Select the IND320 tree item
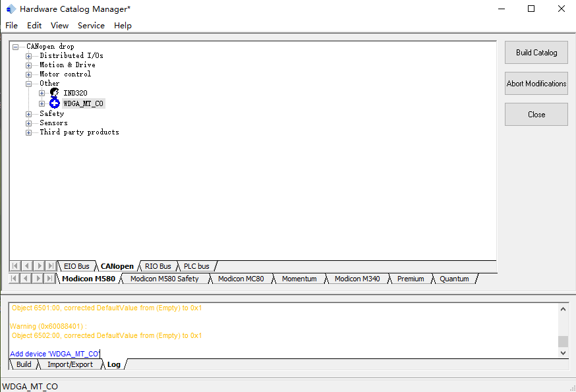The width and height of the screenshot is (576, 392). (x=75, y=93)
